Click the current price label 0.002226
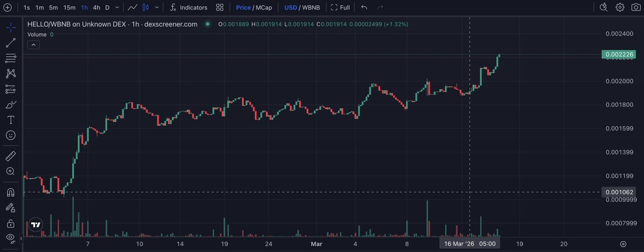 pyautogui.click(x=618, y=54)
